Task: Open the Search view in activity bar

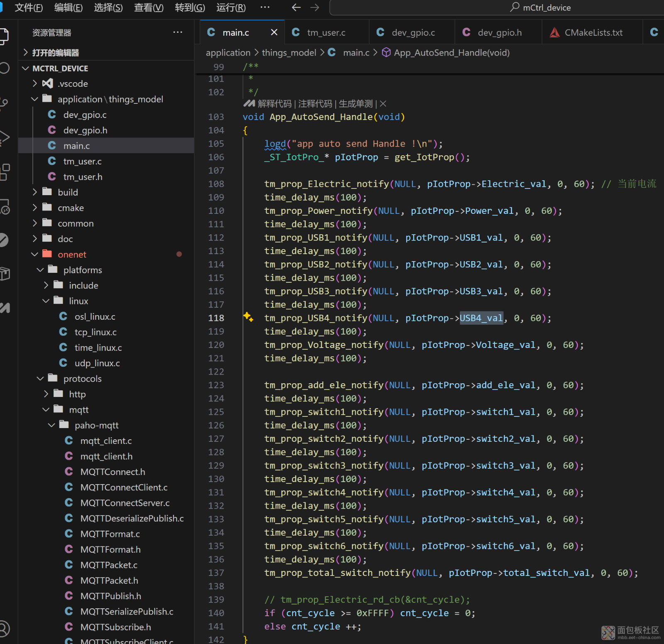Action: tap(5, 68)
